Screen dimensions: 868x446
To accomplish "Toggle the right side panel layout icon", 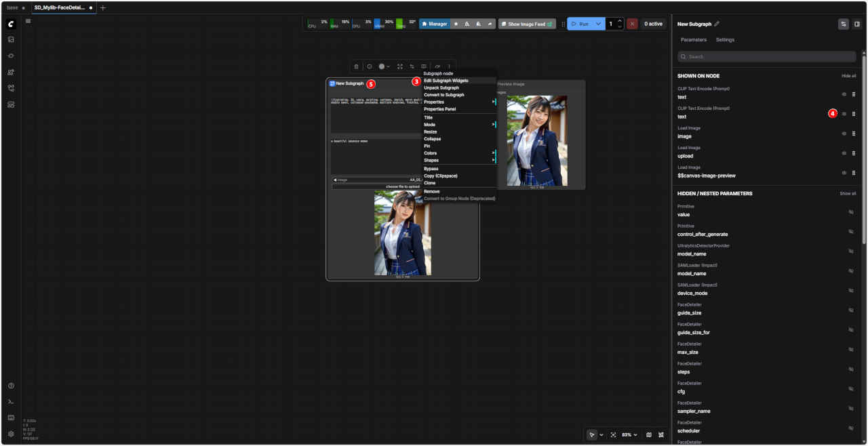I will tap(857, 24).
